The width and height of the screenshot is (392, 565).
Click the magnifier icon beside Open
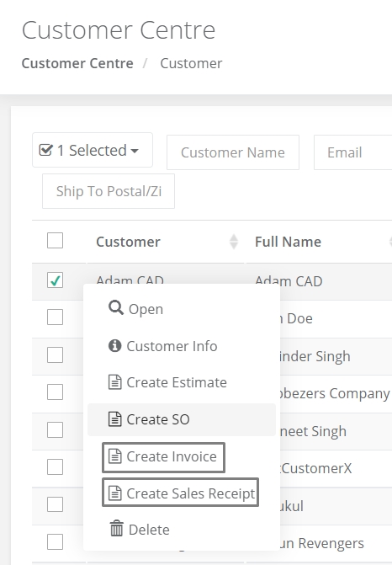point(116,308)
